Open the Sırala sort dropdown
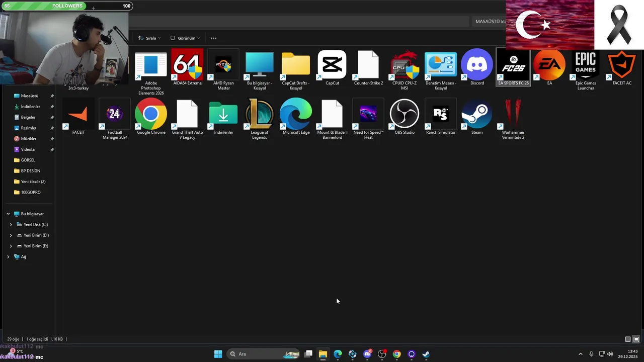The height and width of the screenshot is (362, 644). (149, 38)
